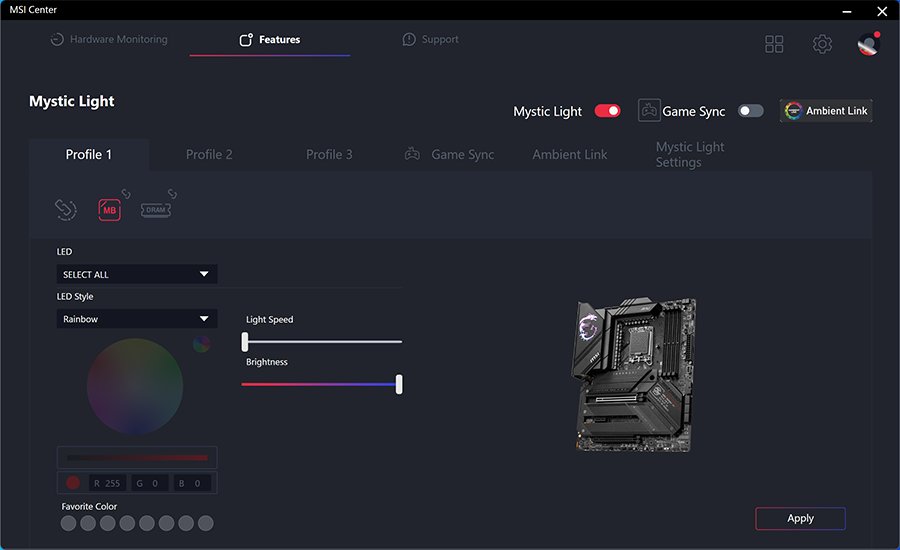This screenshot has width=900, height=550.
Task: Click the Game Sync gamepad icon beside toggle
Action: tap(649, 110)
